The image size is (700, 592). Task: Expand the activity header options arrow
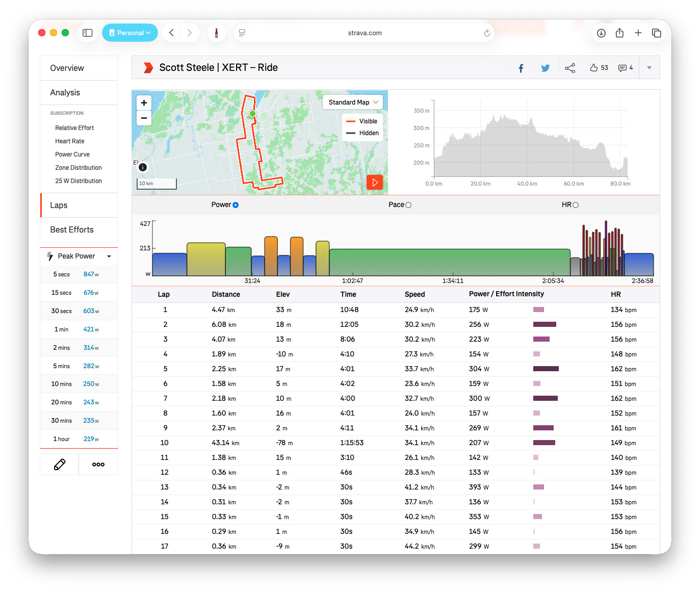coord(649,68)
